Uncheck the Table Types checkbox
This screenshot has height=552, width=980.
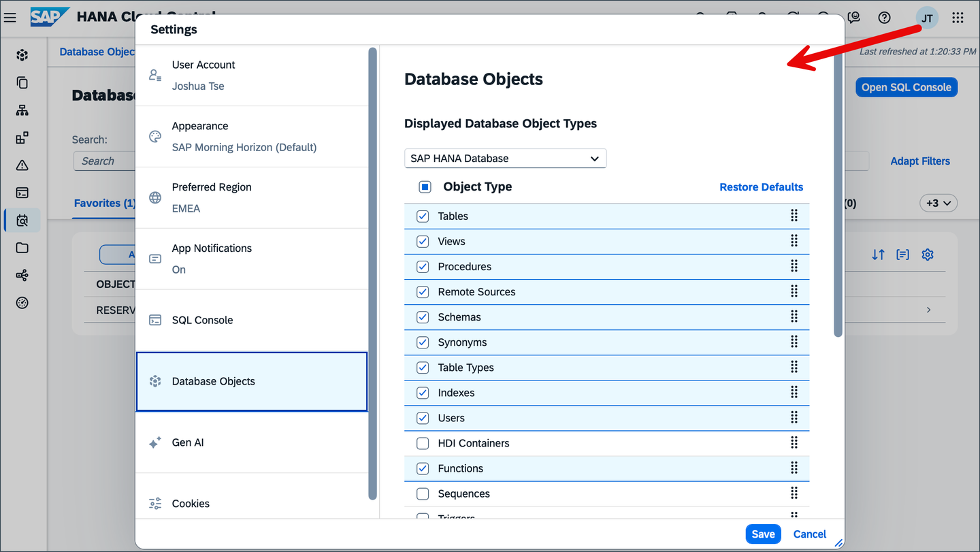pyautogui.click(x=423, y=368)
